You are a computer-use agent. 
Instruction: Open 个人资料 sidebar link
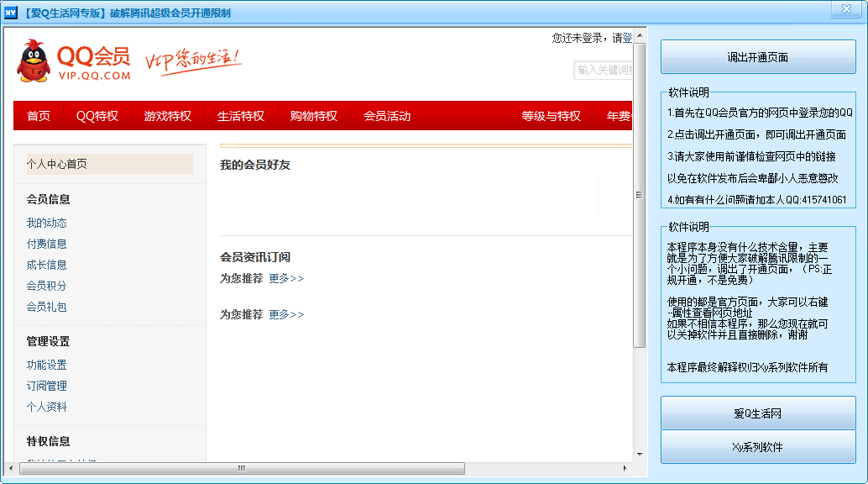click(46, 407)
